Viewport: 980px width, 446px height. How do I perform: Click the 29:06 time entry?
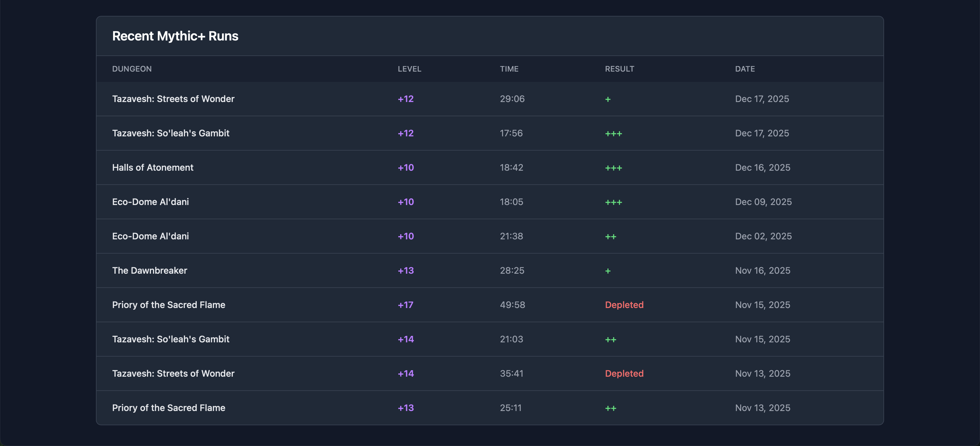point(512,99)
